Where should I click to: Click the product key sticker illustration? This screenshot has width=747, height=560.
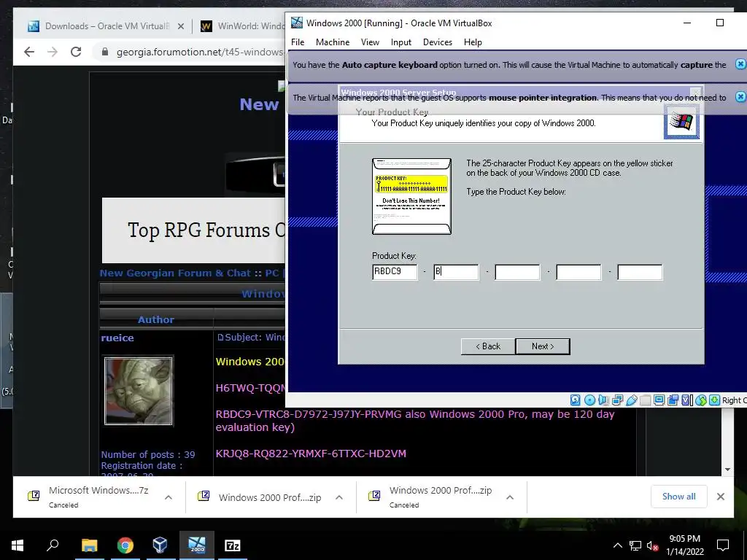[x=411, y=196]
